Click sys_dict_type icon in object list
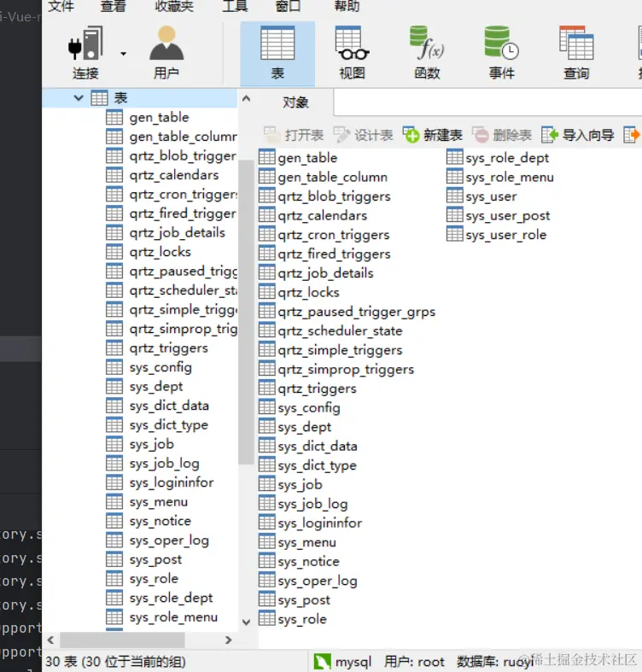Viewport: 642px width, 672px height. coord(267,465)
